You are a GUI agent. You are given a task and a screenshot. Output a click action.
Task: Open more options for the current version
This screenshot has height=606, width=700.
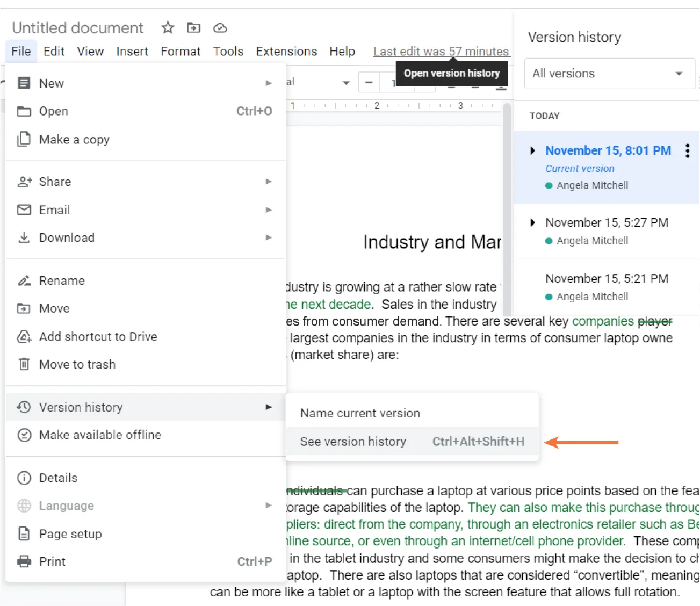click(687, 151)
